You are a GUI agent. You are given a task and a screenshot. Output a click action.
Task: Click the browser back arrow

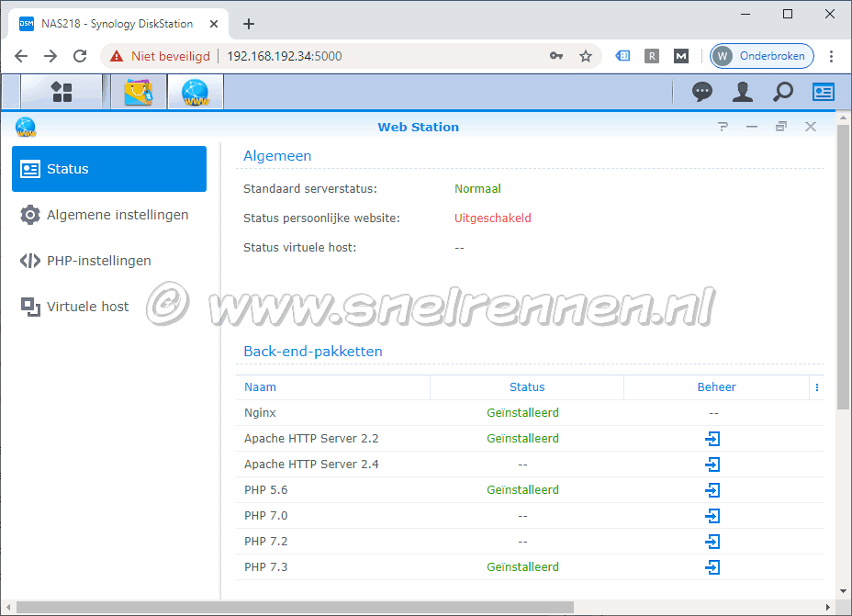pos(21,56)
